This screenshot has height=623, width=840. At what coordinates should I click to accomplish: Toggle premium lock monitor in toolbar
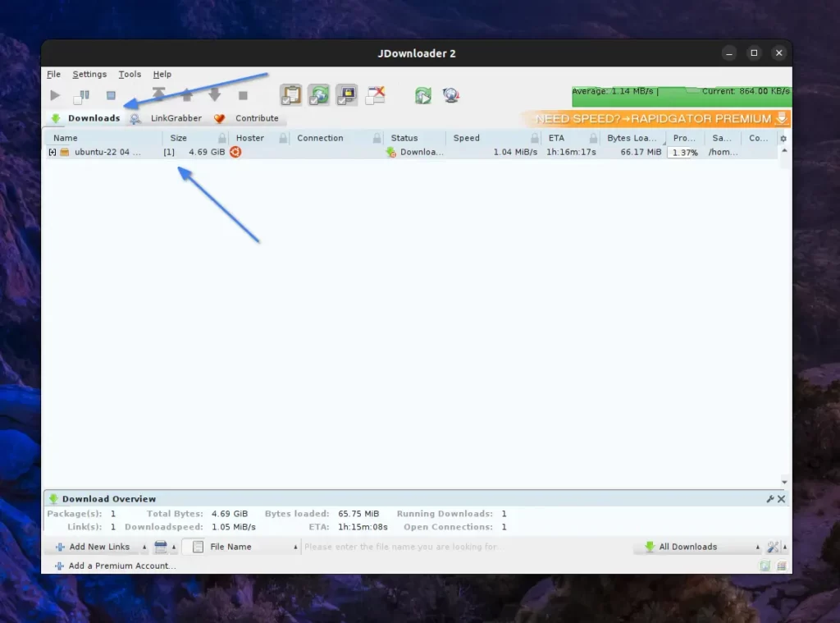[x=347, y=95]
